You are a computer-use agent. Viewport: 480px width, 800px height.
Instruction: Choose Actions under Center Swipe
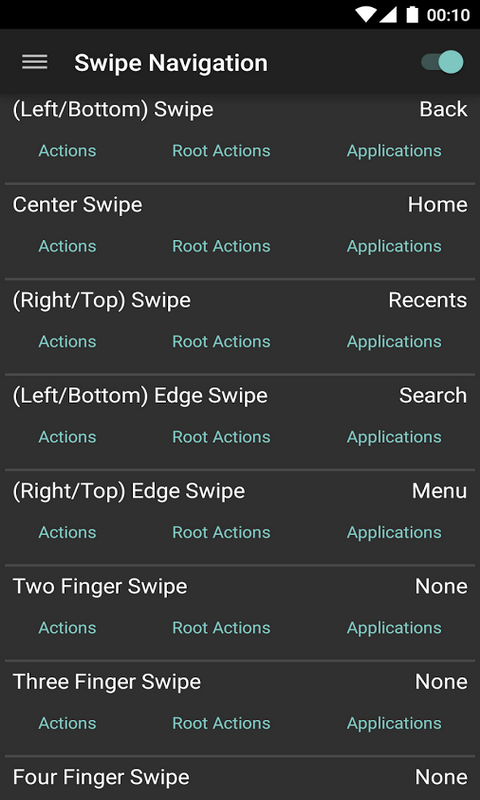(67, 246)
